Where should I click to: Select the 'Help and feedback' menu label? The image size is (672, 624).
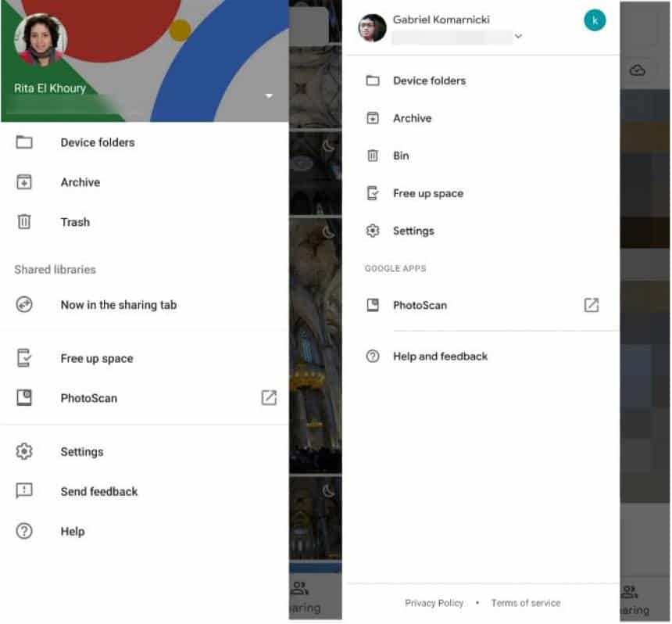(440, 356)
